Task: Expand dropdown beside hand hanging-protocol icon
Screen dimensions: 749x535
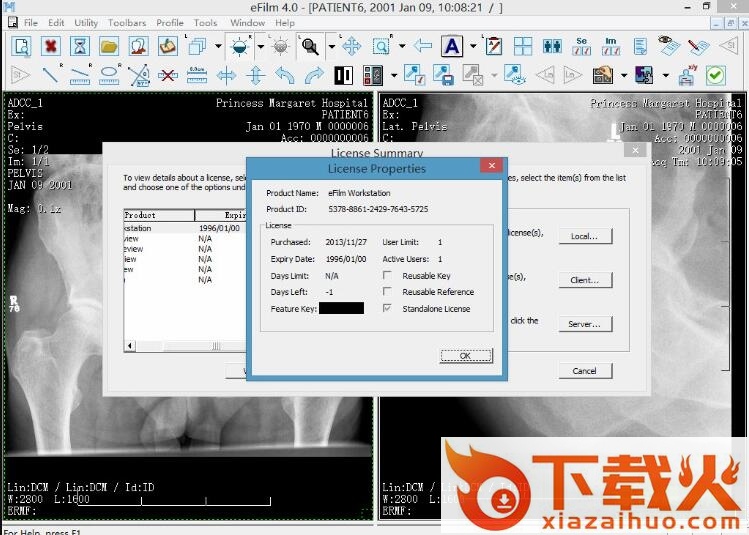Action: [623, 75]
